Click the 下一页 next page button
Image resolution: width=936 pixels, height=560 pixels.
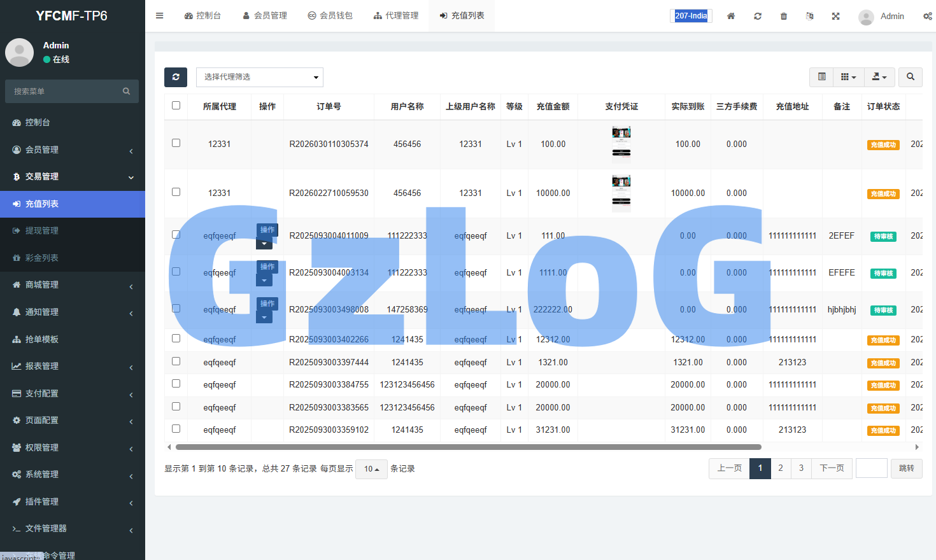832,468
